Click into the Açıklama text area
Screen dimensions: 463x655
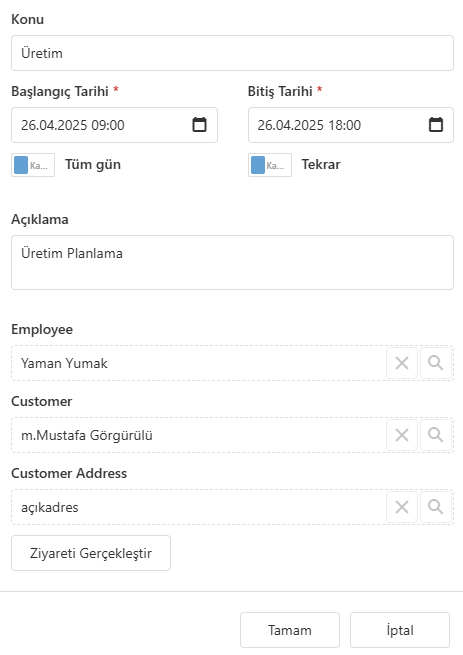pos(232,262)
